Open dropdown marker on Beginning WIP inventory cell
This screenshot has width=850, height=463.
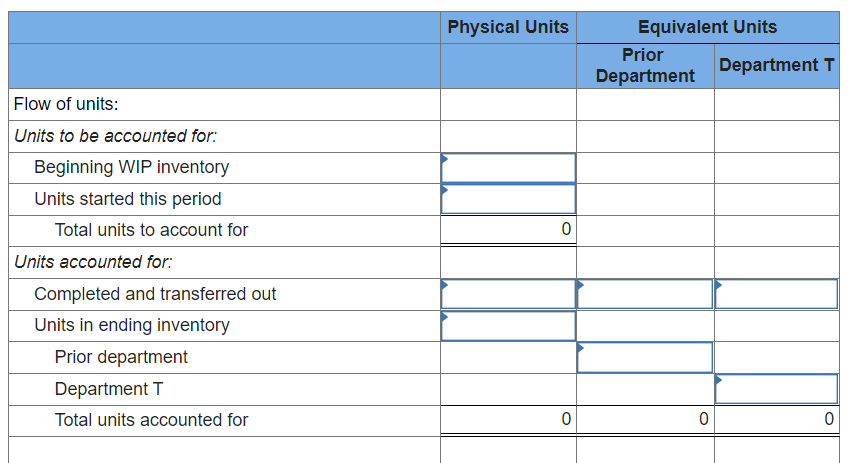coord(445,159)
